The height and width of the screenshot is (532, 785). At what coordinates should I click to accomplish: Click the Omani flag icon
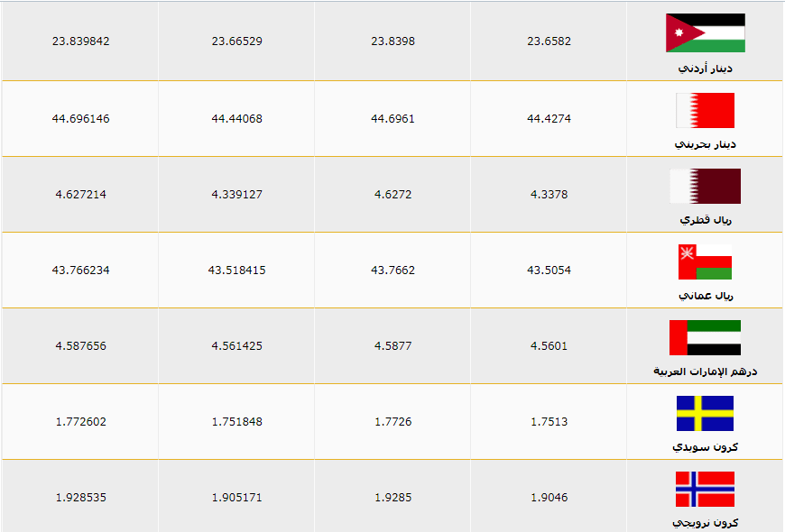[x=705, y=261]
